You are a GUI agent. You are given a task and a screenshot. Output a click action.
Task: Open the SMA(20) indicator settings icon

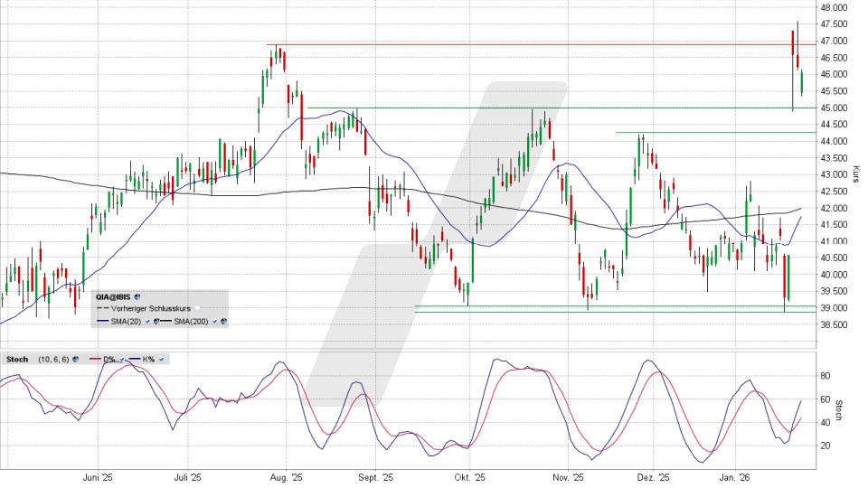coord(156,322)
